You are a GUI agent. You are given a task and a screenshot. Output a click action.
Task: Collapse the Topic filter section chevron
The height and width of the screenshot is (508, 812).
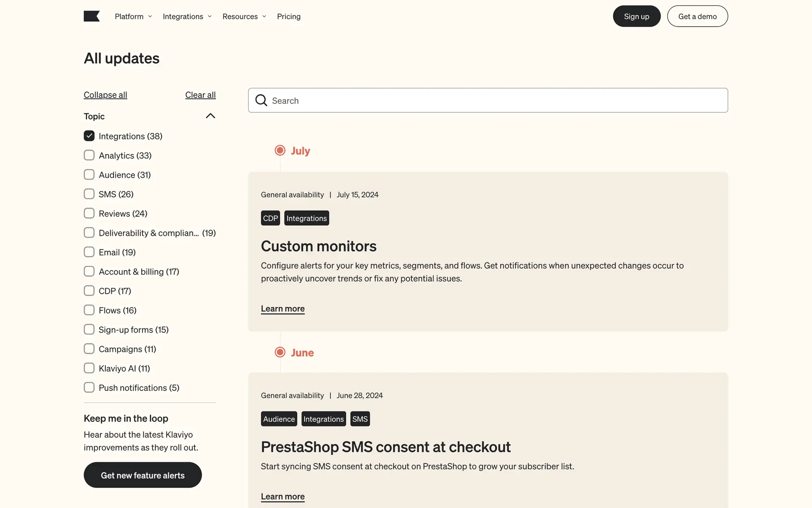tap(210, 116)
